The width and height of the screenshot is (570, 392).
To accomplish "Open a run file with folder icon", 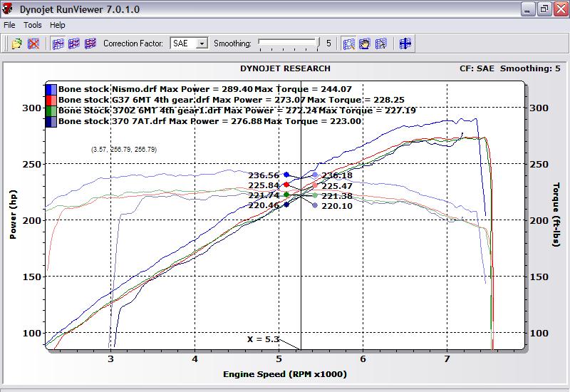I will (16, 43).
